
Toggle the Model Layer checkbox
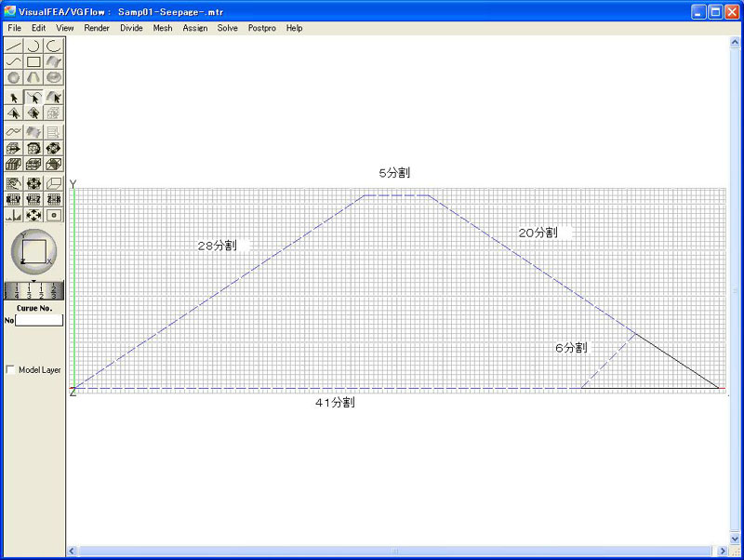[10, 369]
